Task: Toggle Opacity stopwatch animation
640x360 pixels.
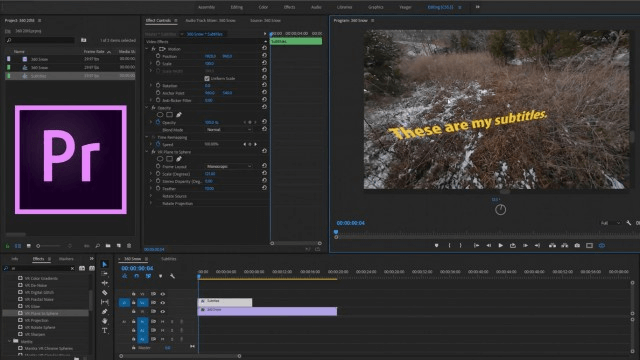Action: coord(158,122)
